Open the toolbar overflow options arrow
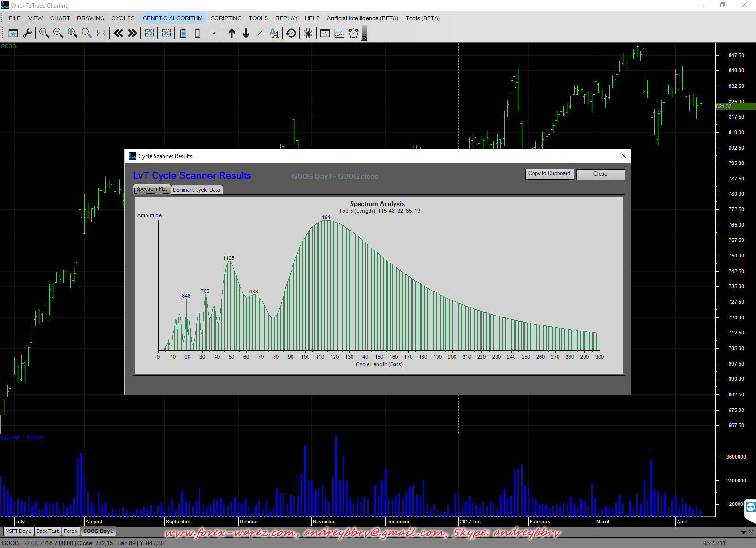 pyautogui.click(x=364, y=38)
